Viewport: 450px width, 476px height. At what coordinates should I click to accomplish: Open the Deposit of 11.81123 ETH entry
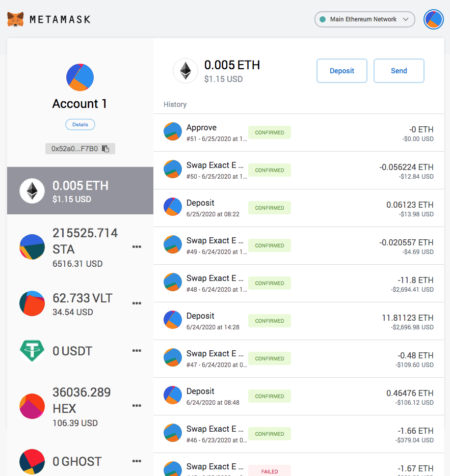[x=298, y=321]
